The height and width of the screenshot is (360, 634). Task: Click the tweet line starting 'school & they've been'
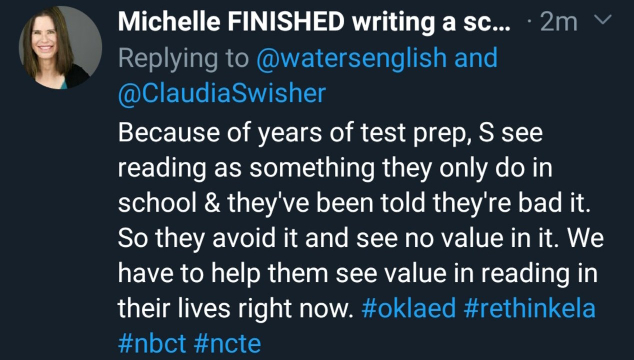pos(354,203)
